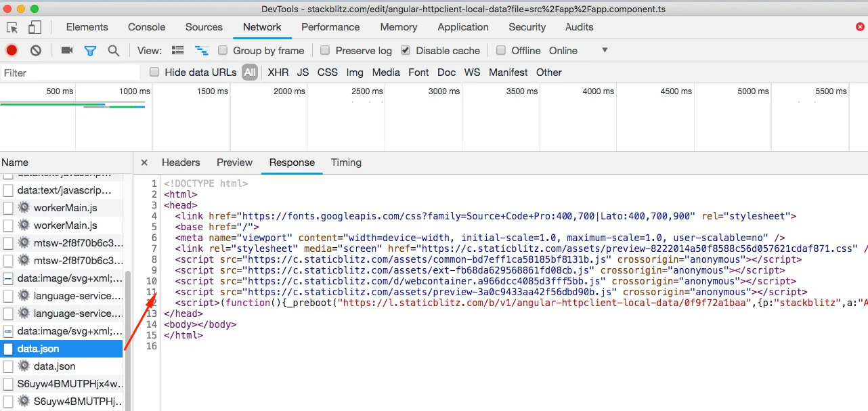Filter requests by Media
Screen dimensions: 868x411
point(386,72)
